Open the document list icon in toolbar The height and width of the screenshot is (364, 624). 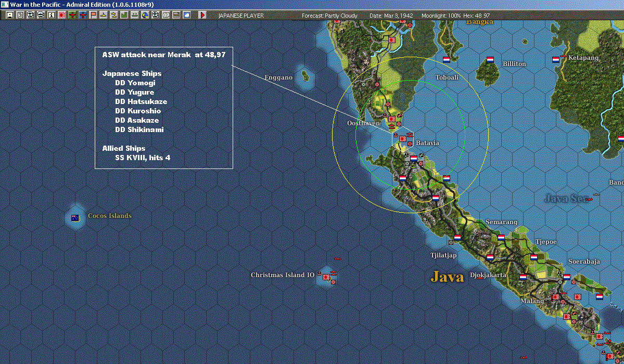(x=20, y=15)
